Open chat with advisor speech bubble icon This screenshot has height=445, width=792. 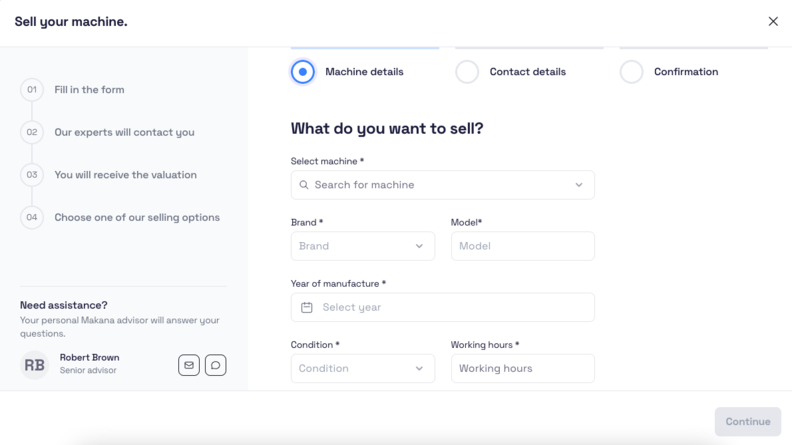(x=216, y=365)
